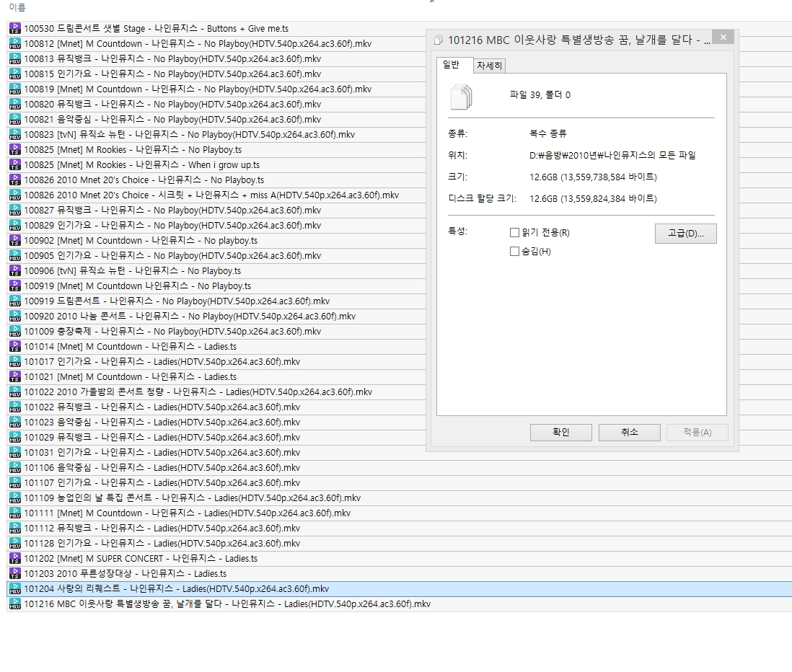
Task: Select file 101112 뮤직뱅크 Ladies mkv
Action: coord(162,529)
